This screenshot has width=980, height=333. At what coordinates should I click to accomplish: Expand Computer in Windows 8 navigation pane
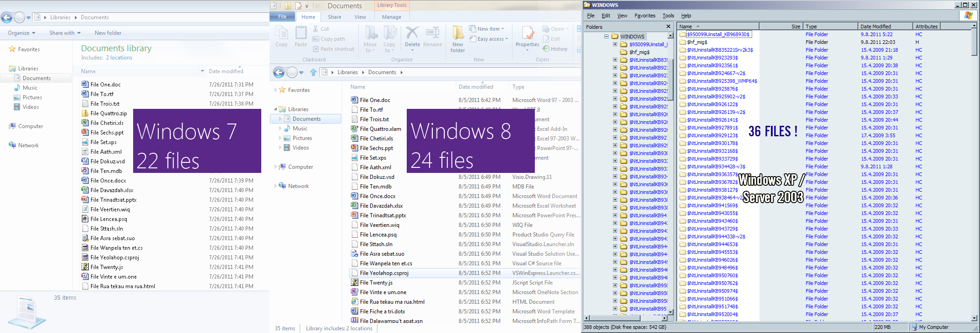[275, 167]
